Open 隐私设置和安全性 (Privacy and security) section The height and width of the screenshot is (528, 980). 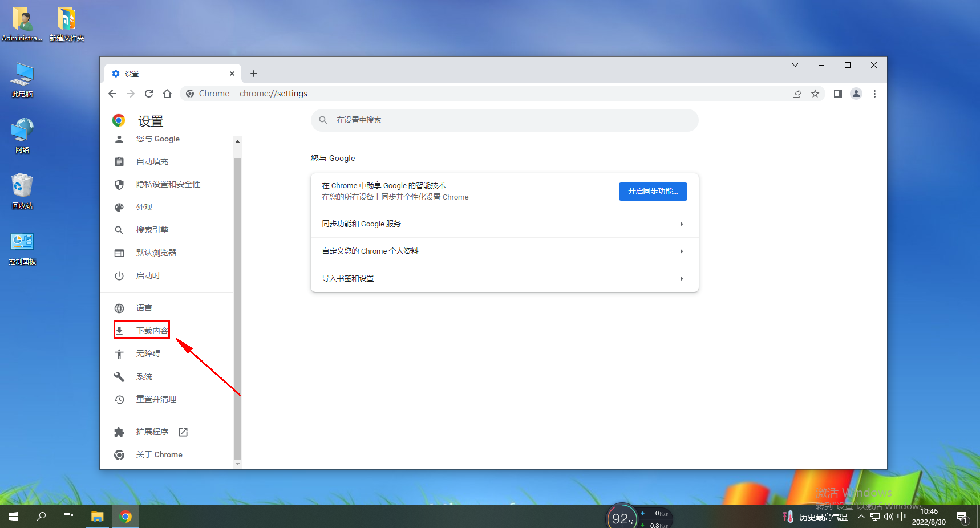(x=169, y=184)
